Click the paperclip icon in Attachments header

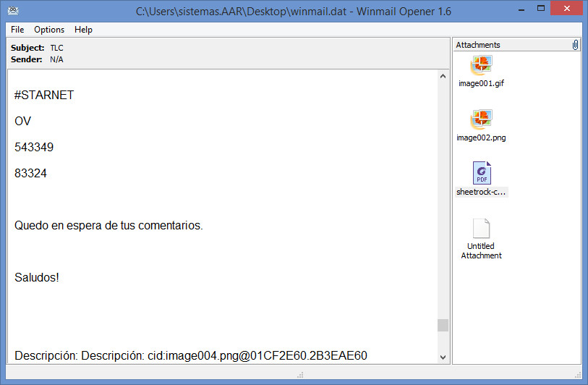pos(575,45)
